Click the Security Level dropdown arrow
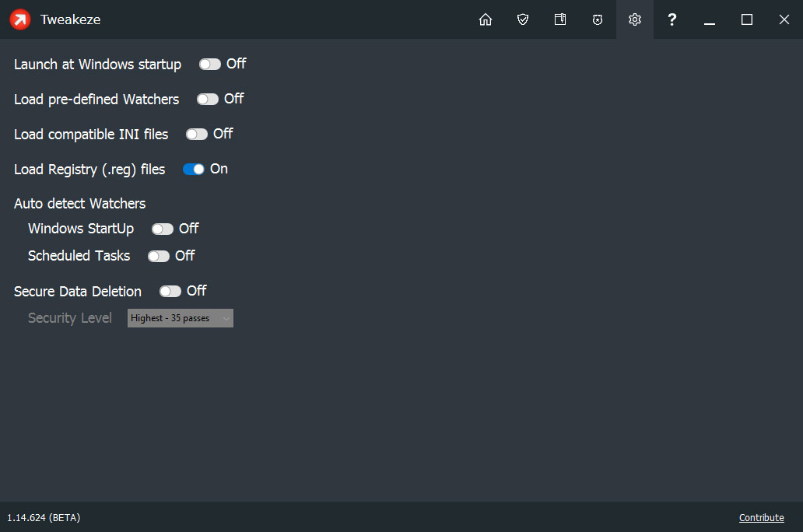 pyautogui.click(x=226, y=318)
